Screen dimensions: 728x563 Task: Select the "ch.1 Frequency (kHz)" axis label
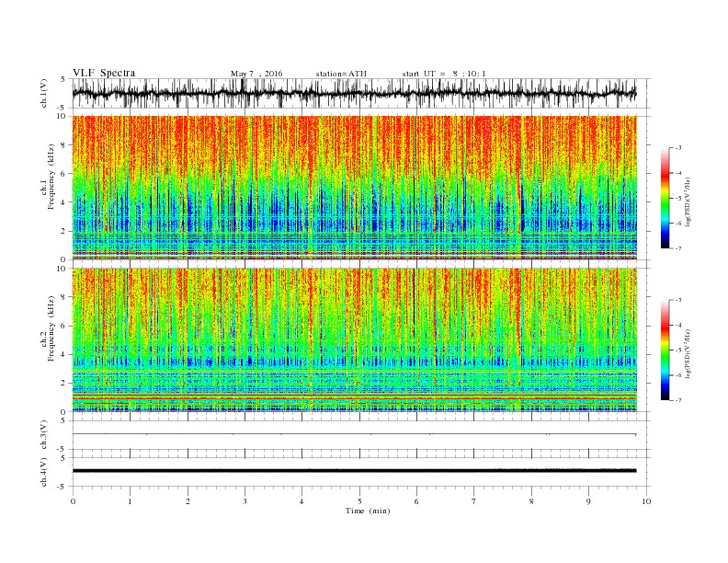click(48, 177)
